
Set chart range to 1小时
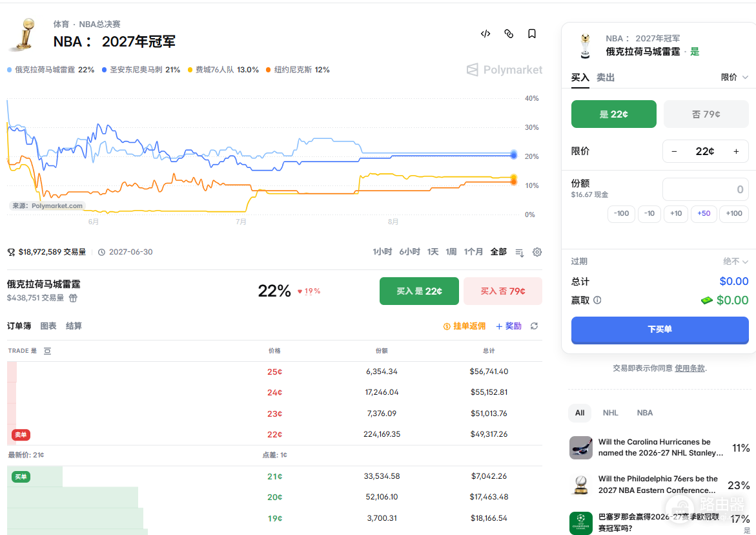(x=382, y=252)
